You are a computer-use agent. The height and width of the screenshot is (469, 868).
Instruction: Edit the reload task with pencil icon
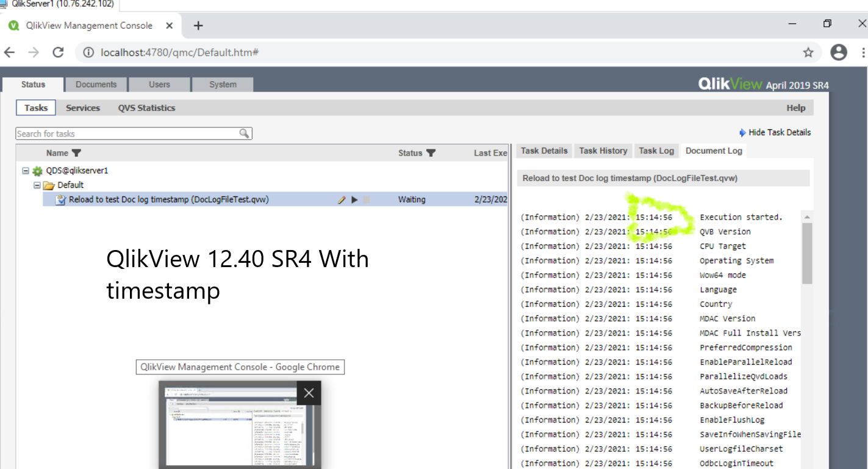point(342,199)
